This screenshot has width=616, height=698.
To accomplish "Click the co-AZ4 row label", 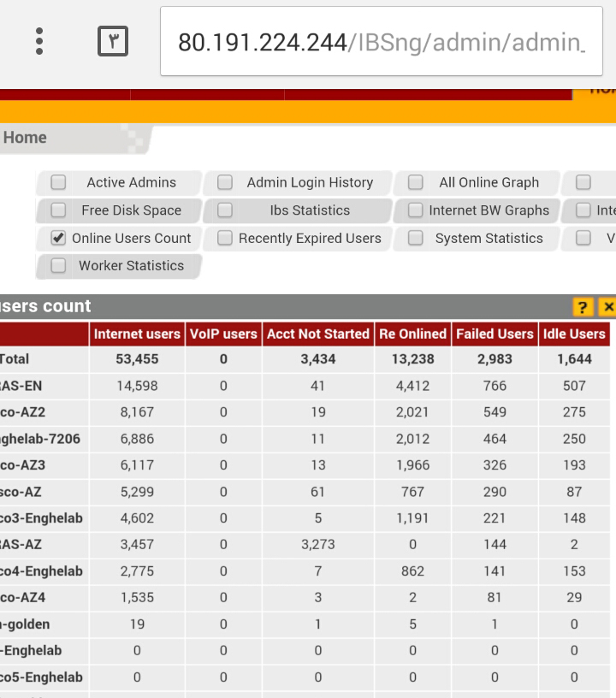I will pos(23,597).
